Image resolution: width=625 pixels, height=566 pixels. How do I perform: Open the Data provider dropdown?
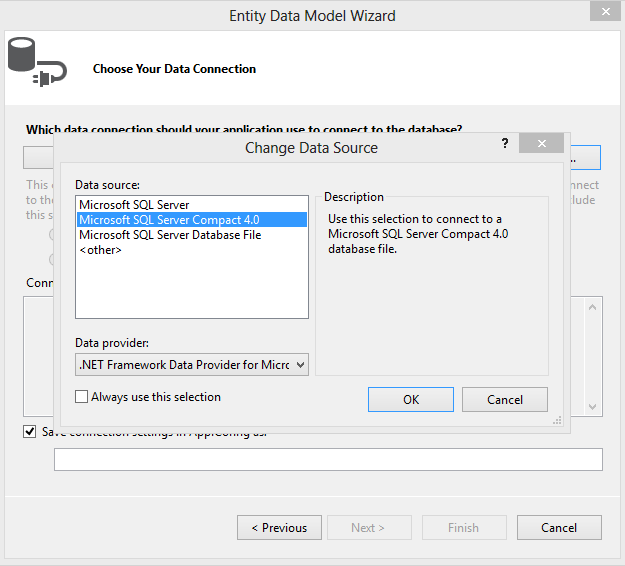[192, 365]
